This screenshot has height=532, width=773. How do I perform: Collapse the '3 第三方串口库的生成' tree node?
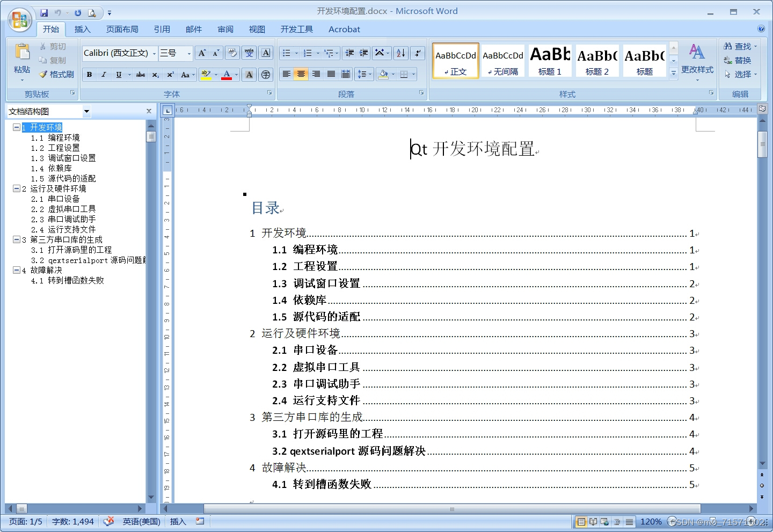[x=17, y=239]
